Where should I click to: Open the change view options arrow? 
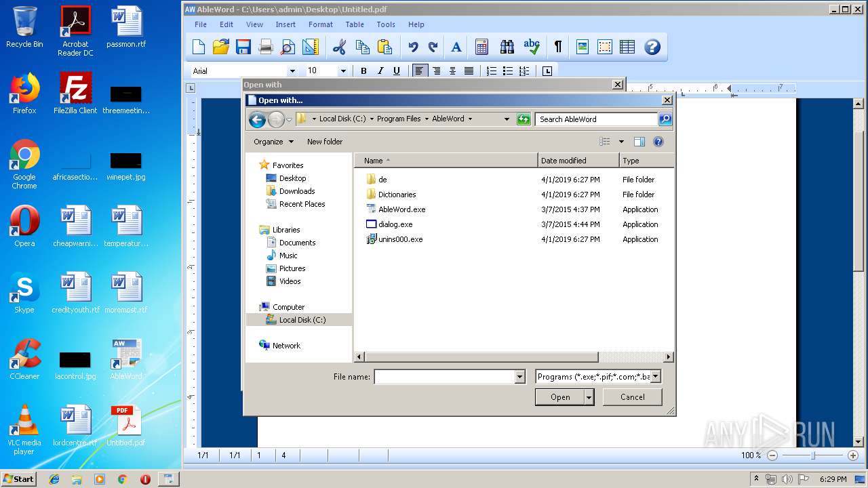pyautogui.click(x=620, y=142)
